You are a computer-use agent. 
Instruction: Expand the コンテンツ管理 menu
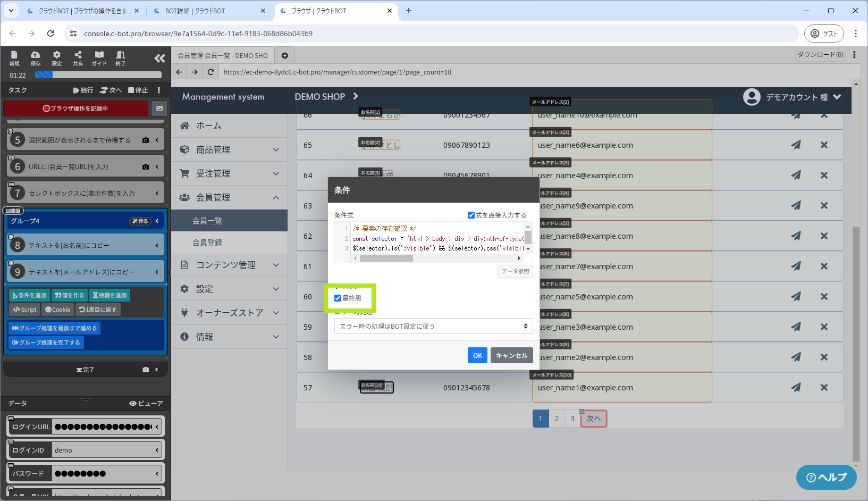pos(230,265)
